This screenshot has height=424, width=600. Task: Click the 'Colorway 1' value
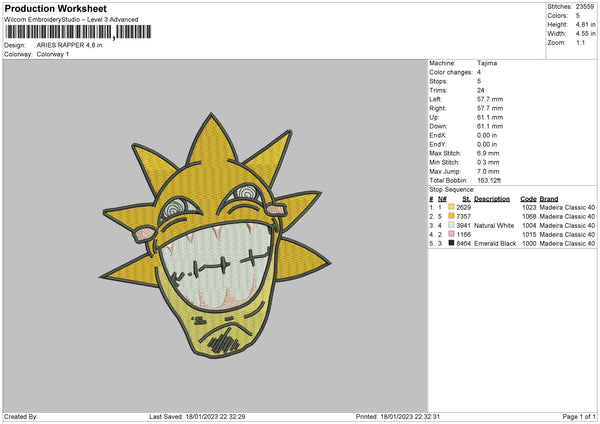click(53, 54)
